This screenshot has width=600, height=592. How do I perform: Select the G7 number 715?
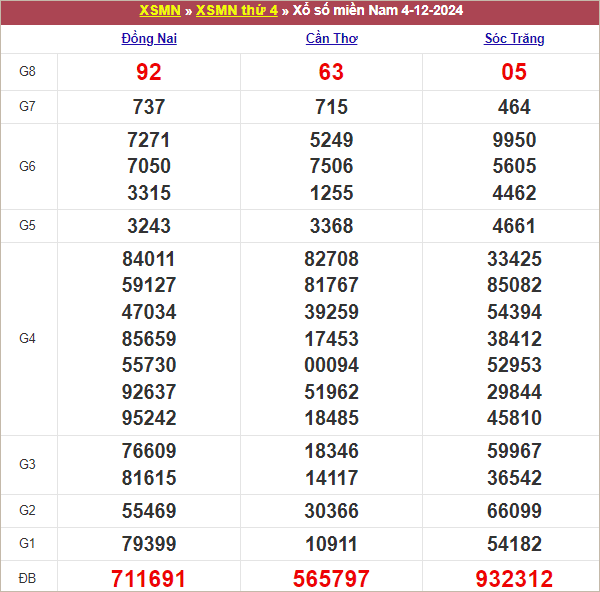click(331, 107)
